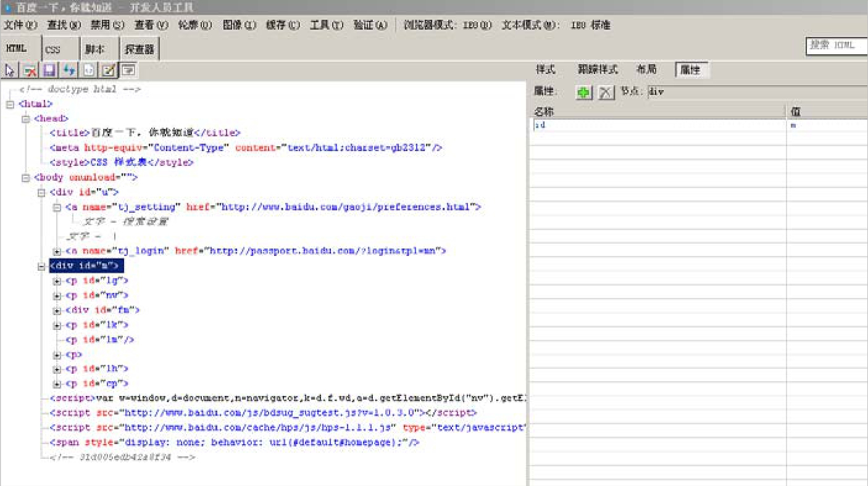868x486 pixels.
Task: Select the 文字 - 搜索设置 text node
Action: click(x=125, y=222)
